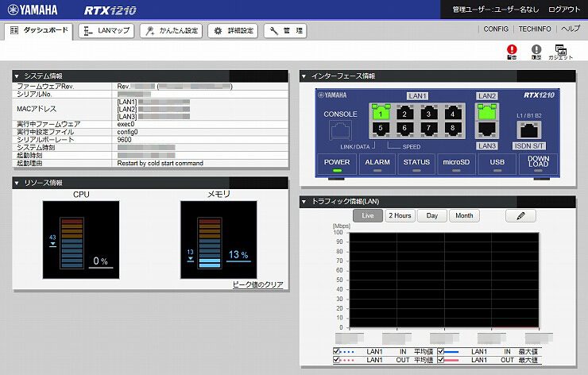Collapse the リソース情報 panel
The image size is (588, 375).
click(x=17, y=183)
